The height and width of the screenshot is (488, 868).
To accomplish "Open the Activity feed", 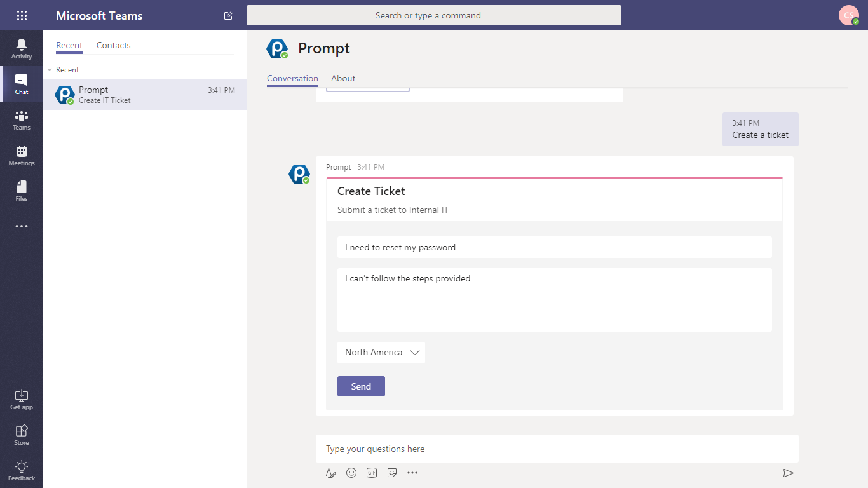I will (22, 48).
